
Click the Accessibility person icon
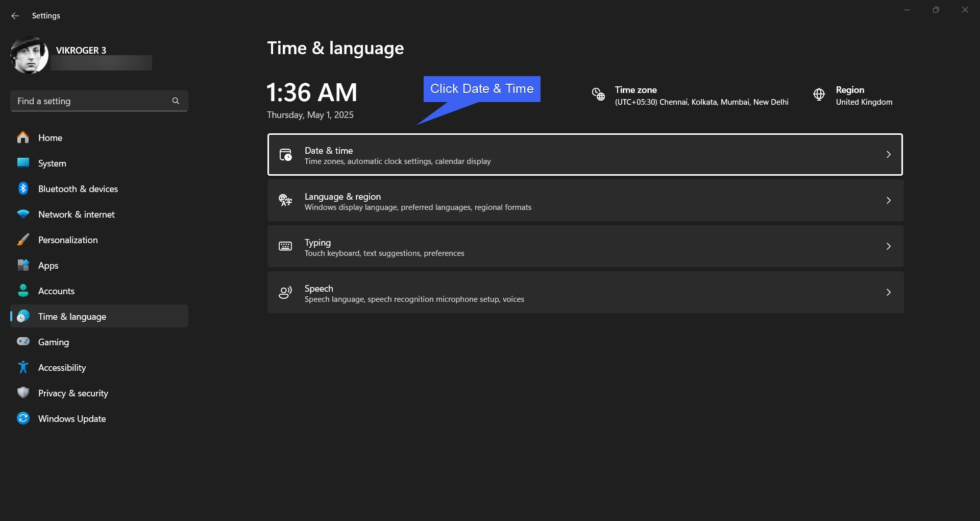23,367
